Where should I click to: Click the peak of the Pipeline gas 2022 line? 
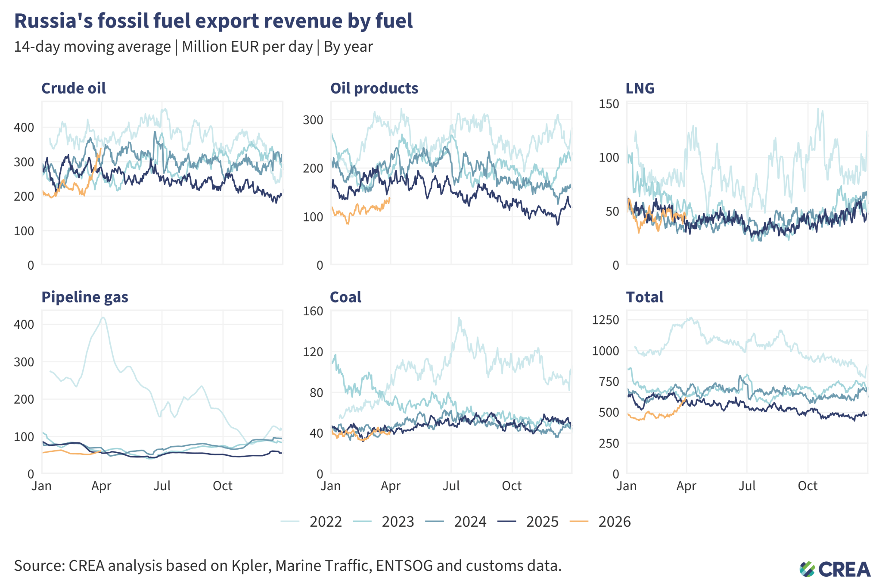[103, 317]
